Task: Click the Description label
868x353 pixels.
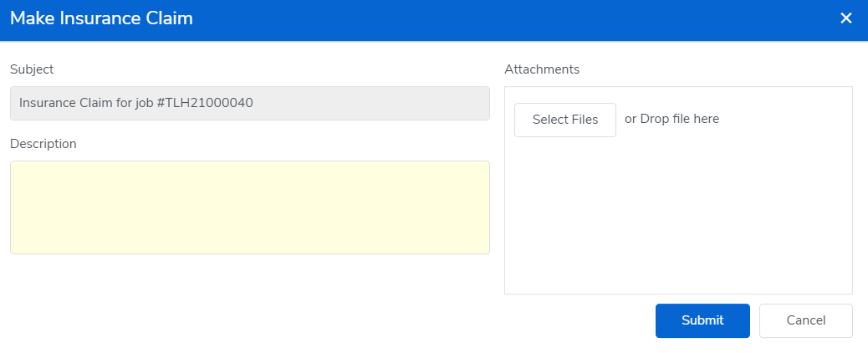Action: pyautogui.click(x=43, y=144)
